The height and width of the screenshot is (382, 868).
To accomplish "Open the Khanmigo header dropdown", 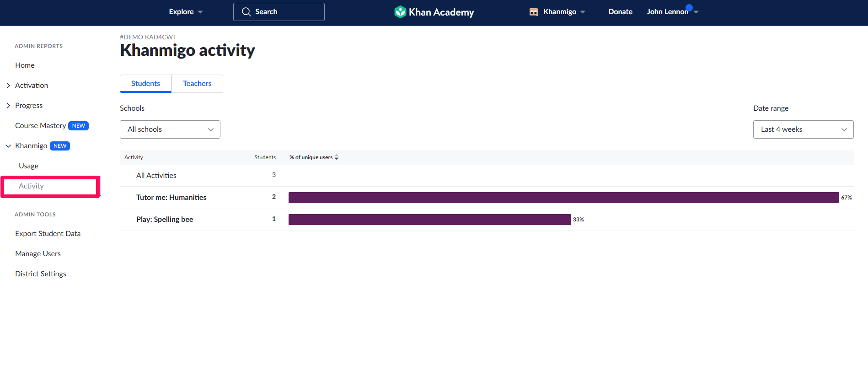I will point(557,12).
